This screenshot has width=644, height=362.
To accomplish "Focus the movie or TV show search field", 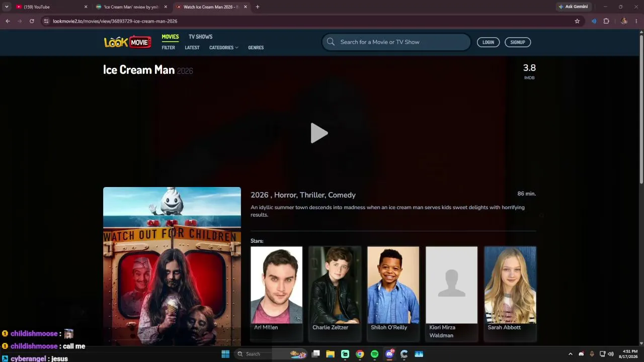I will (396, 42).
